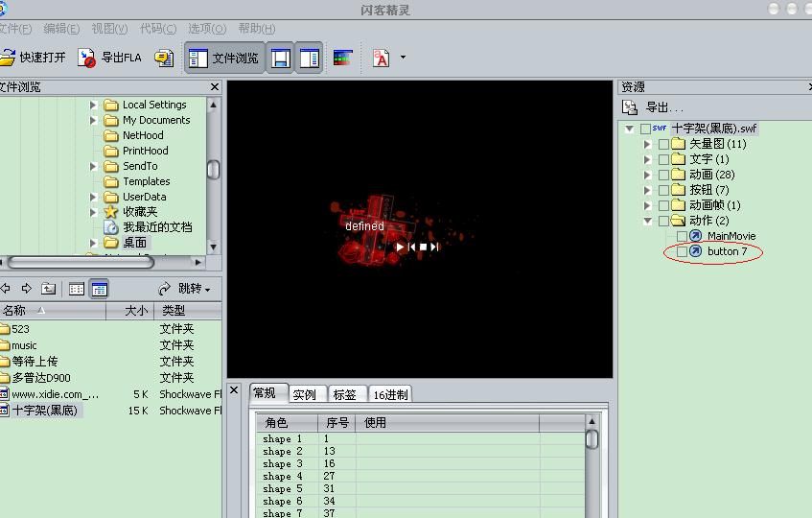This screenshot has height=518, width=812.
Task: Toggle the right panel layout icon
Action: (309, 58)
